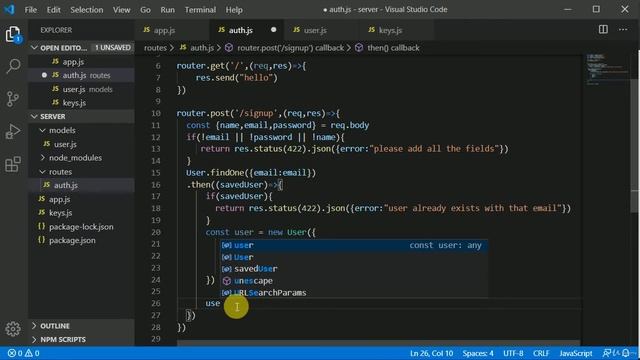The height and width of the screenshot is (360, 640).
Task: Open the Go menu
Action: click(145, 9)
